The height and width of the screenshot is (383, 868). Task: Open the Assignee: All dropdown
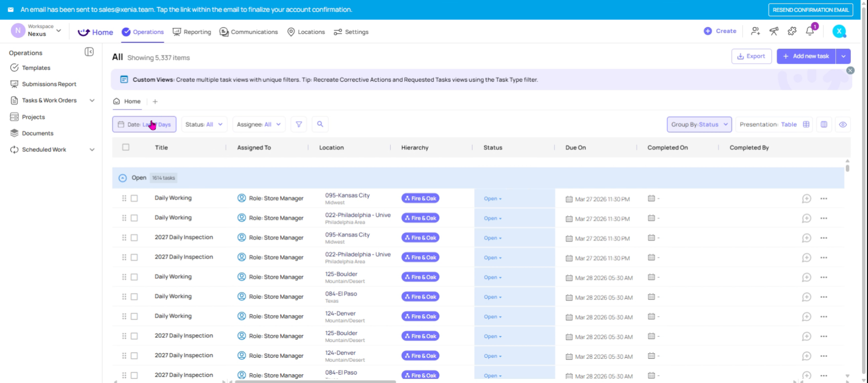[x=259, y=124]
